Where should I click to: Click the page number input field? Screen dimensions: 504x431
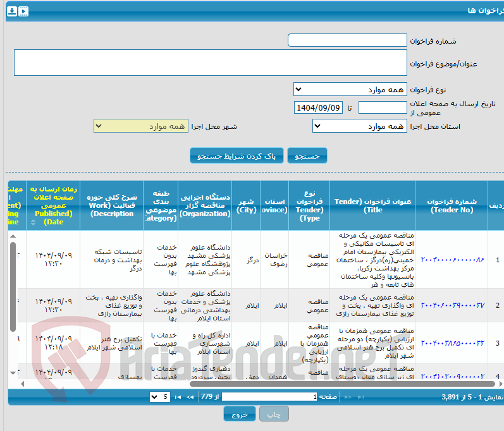pos(269,397)
